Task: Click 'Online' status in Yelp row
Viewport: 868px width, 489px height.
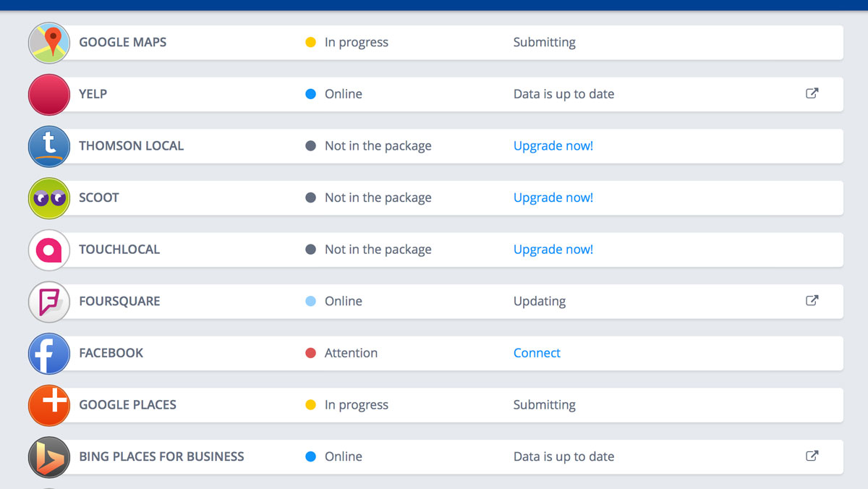Action: (x=344, y=94)
